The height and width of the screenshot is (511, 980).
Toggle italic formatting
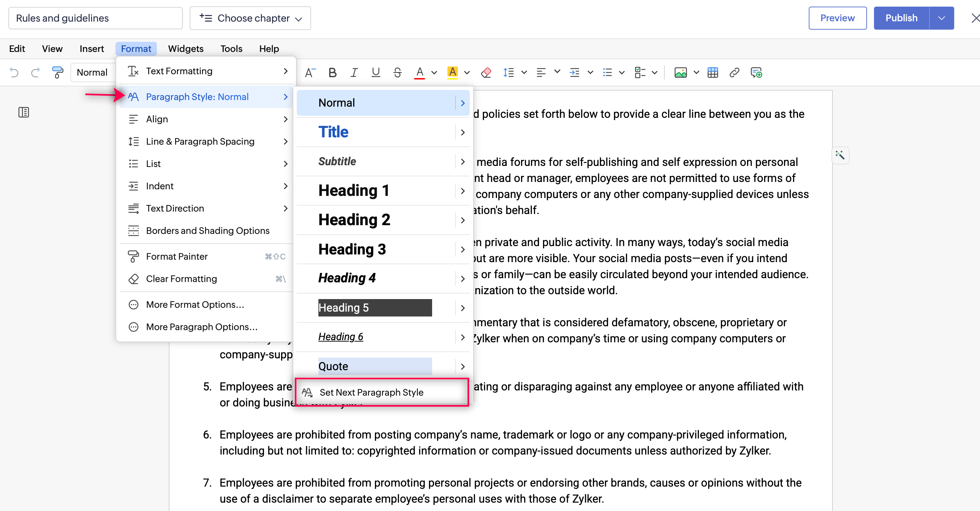click(354, 72)
